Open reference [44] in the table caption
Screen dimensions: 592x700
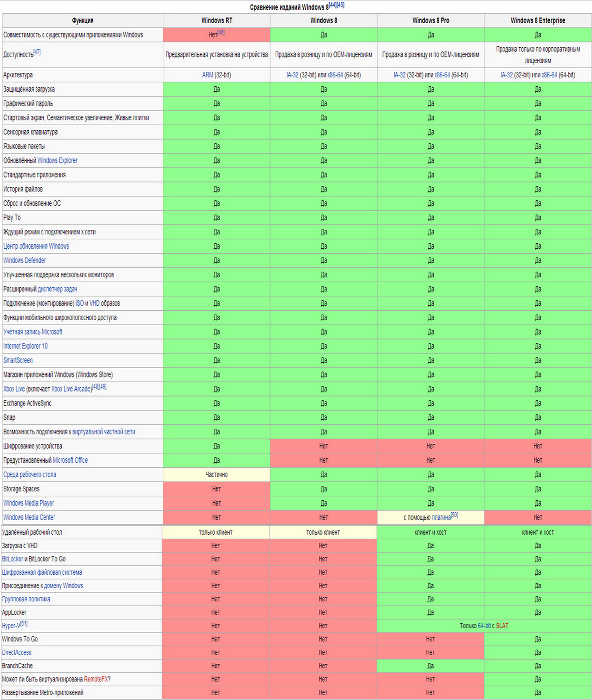click(x=333, y=5)
